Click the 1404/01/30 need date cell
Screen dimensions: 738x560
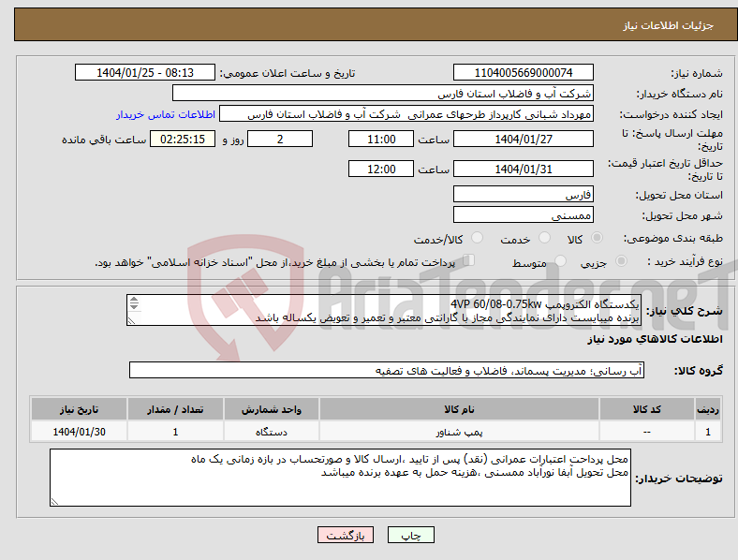coord(79,432)
